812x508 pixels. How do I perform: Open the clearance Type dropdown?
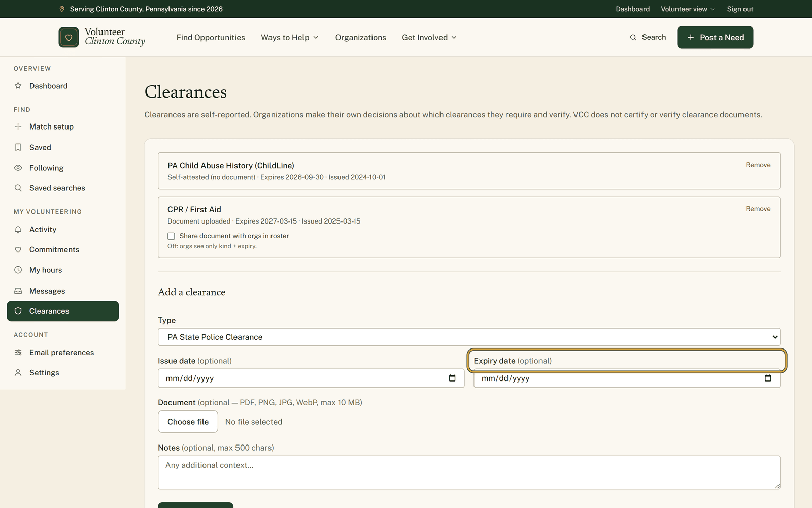469,337
